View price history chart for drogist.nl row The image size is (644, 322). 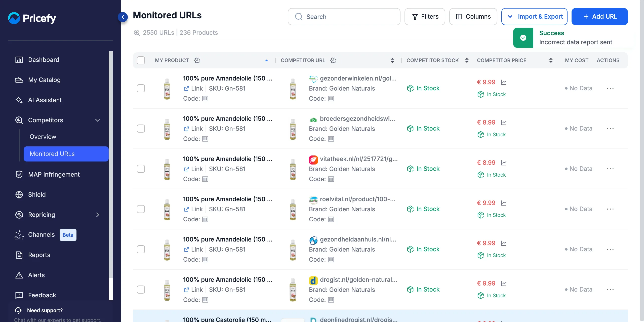coord(504,284)
